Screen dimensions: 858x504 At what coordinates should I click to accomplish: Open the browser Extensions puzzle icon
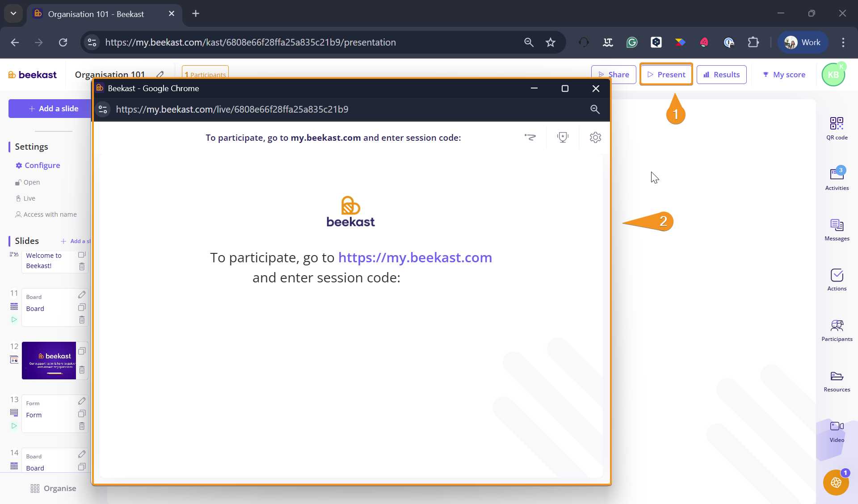tap(753, 42)
